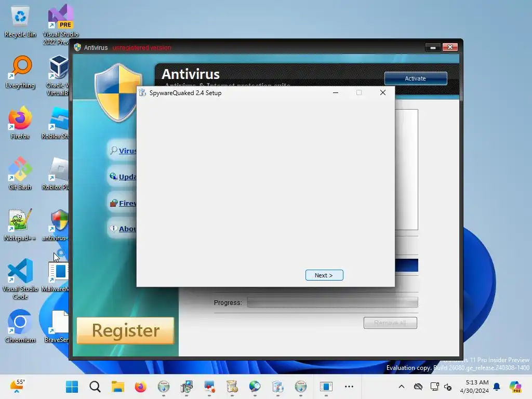Click the cloud sync-off tray icon
The width and height of the screenshot is (532, 399).
click(418, 387)
